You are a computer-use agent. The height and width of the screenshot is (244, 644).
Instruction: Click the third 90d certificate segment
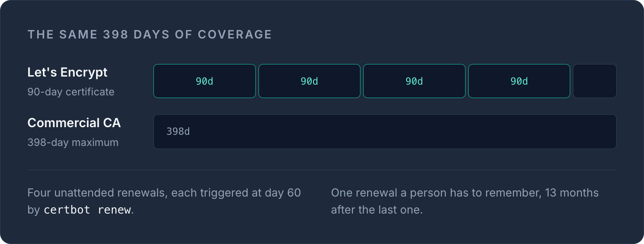pos(414,81)
